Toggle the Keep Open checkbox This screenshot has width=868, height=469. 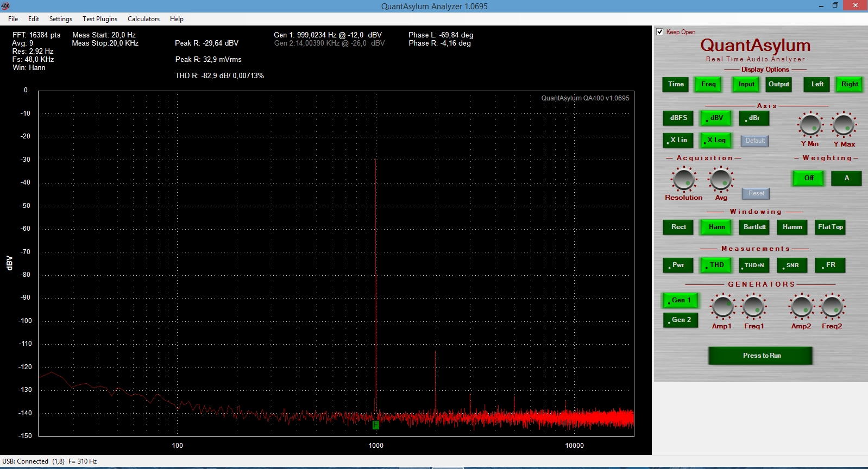coord(660,32)
